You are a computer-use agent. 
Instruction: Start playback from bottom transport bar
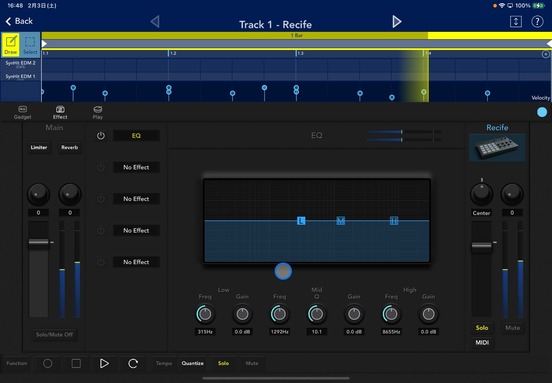pyautogui.click(x=104, y=363)
